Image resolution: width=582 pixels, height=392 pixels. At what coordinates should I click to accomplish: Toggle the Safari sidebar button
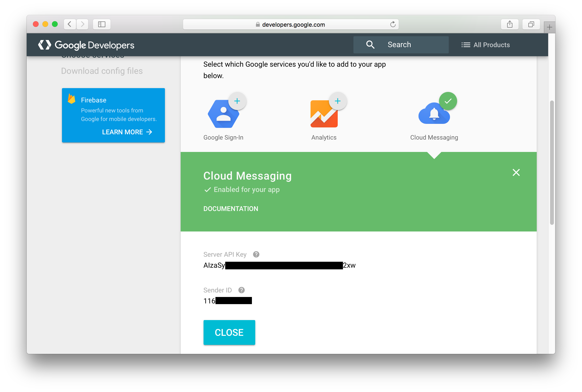pos(102,24)
